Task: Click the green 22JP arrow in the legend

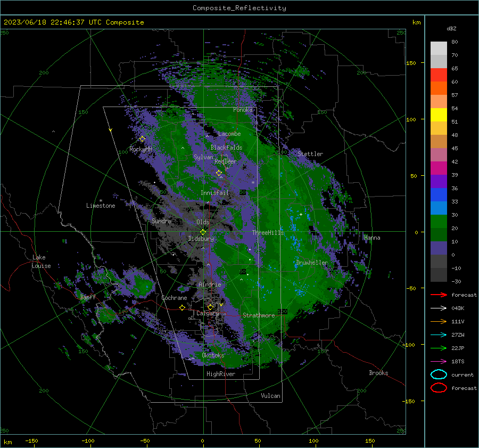Action: 439,348
